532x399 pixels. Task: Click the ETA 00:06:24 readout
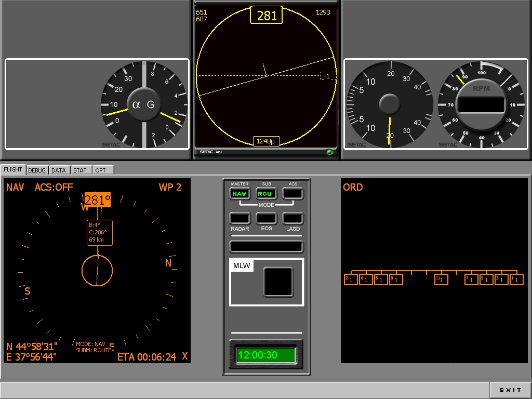click(147, 357)
